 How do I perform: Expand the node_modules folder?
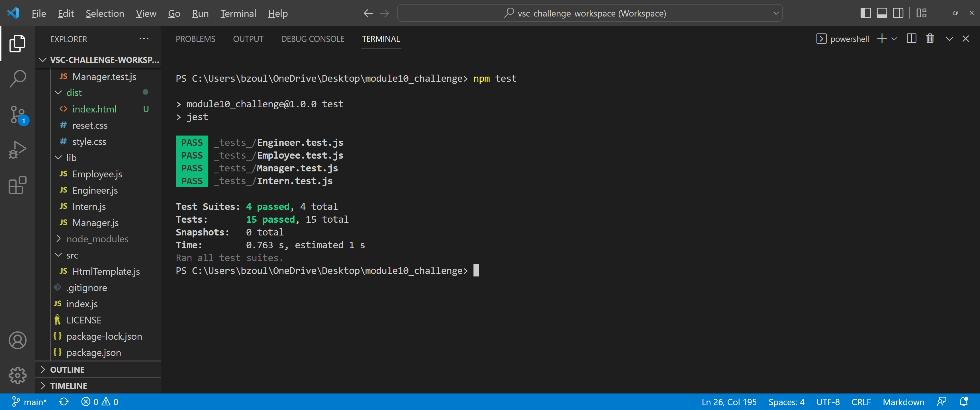[x=98, y=239]
